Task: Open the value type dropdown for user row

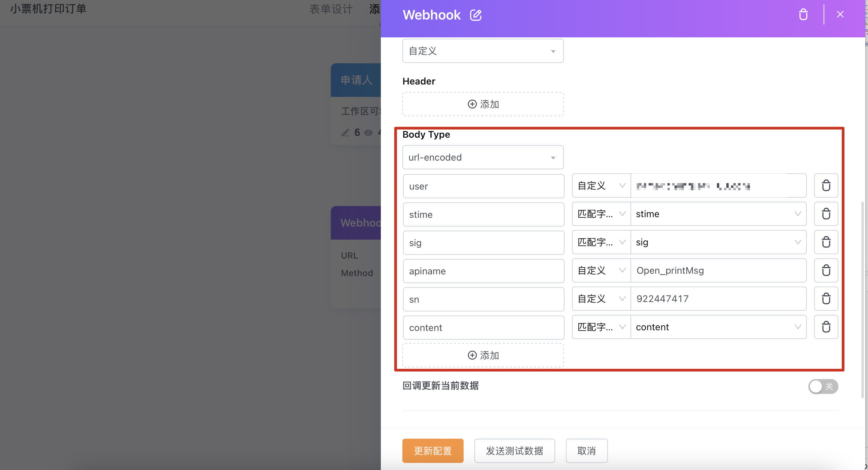Action: [x=602, y=186]
